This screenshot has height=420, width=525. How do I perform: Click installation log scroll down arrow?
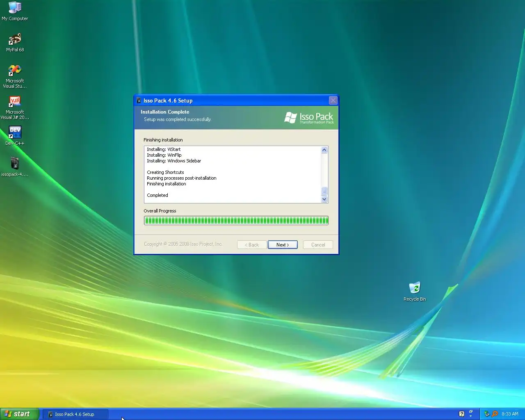tap(324, 199)
